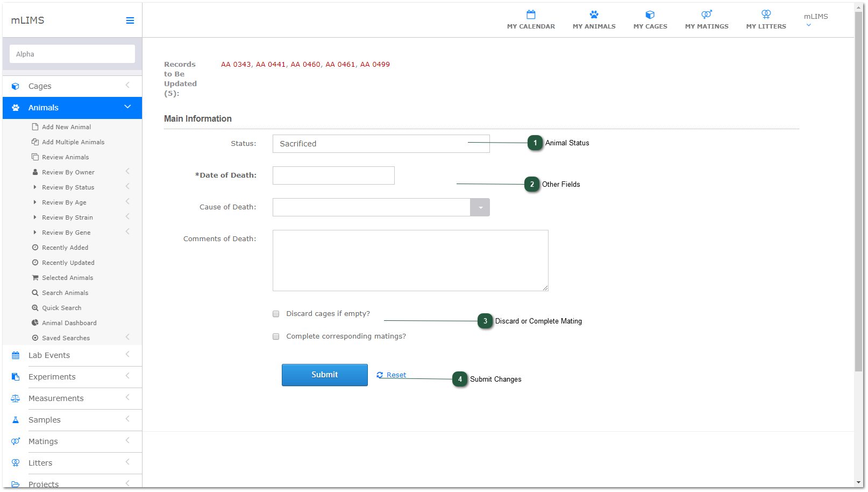Expand the Lab Events section chevron
868x492 pixels.
coord(127,354)
